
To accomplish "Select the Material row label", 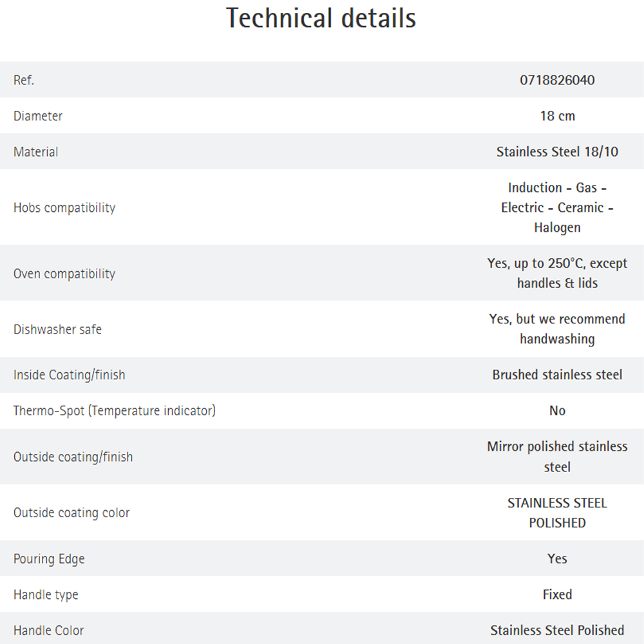I will 35,151.
